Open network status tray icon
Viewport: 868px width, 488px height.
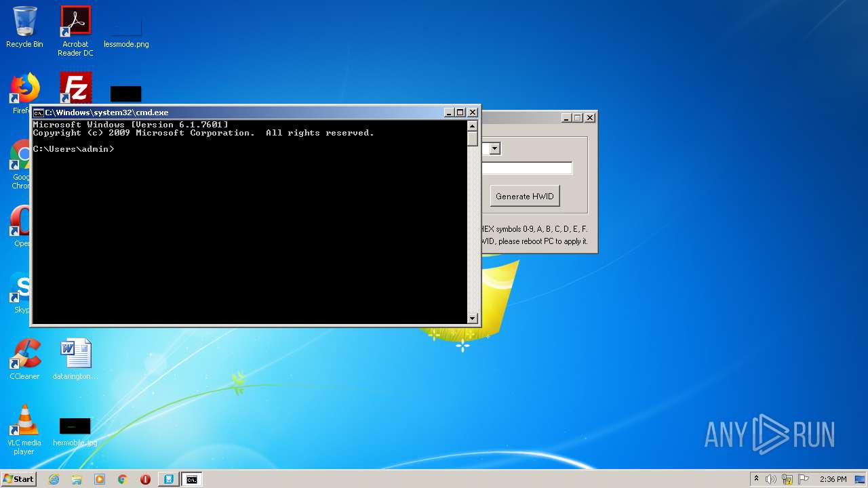(x=787, y=479)
